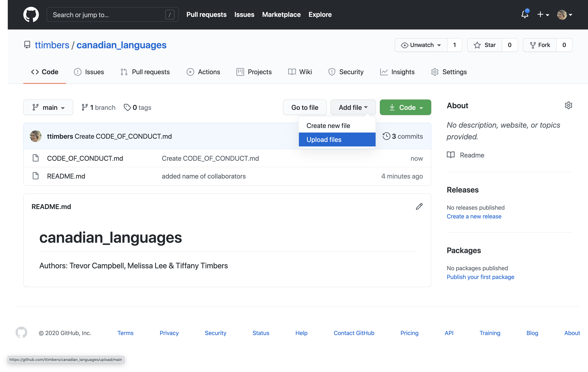Open Contact GitHub in the footer
588x372 pixels.
coord(354,333)
